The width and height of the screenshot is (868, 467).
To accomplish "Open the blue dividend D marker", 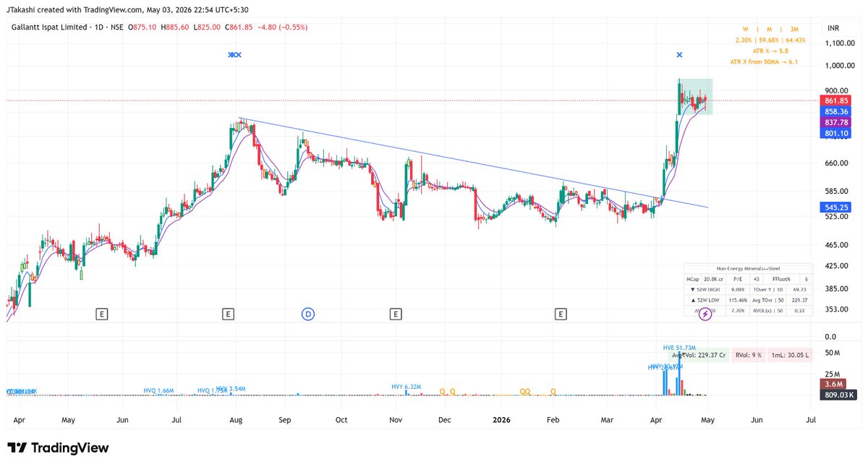I will pos(308,314).
